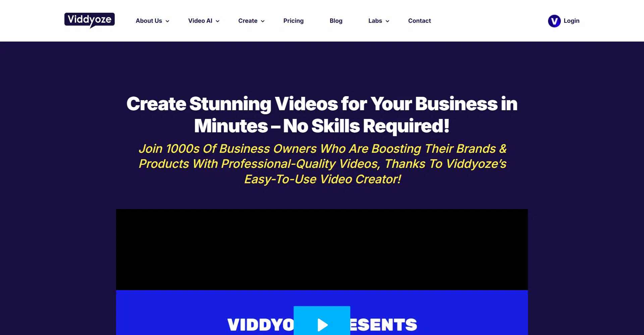This screenshot has height=335, width=644.
Task: Expand the Labs chevron arrow
Action: point(387,21)
